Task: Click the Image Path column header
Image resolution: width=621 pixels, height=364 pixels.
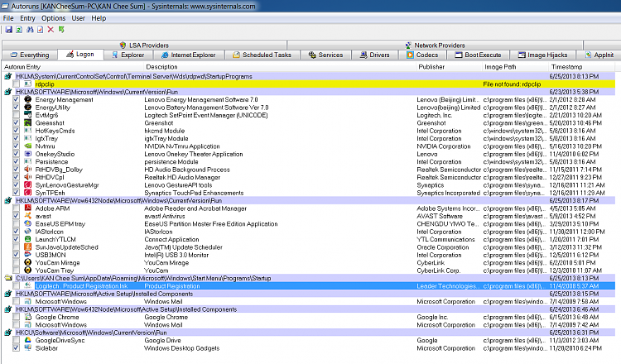Action: 515,67
